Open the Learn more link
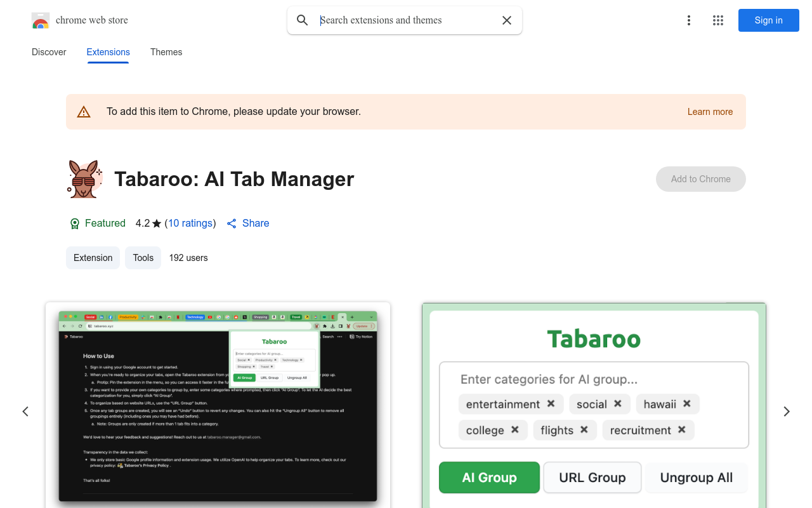This screenshot has width=812, height=508. coord(710,112)
